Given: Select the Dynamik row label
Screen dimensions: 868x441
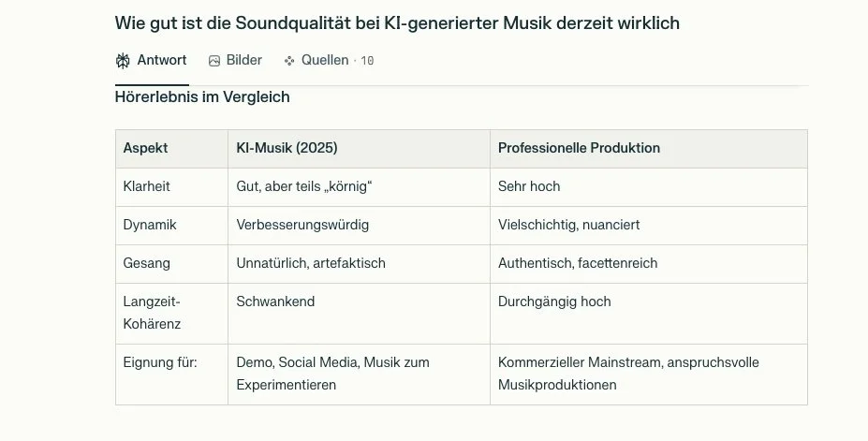Looking at the screenshot, I should [x=150, y=225].
